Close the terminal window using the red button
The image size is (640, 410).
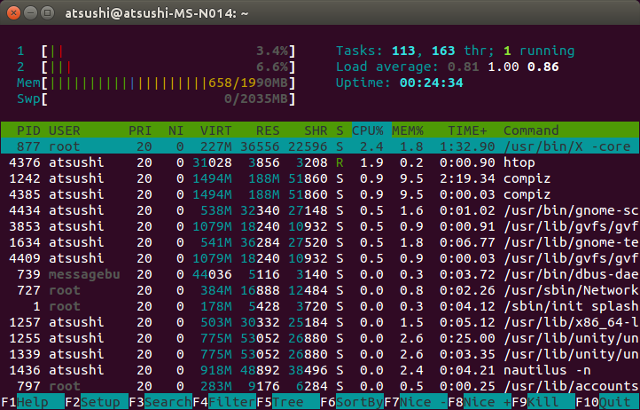14,12
